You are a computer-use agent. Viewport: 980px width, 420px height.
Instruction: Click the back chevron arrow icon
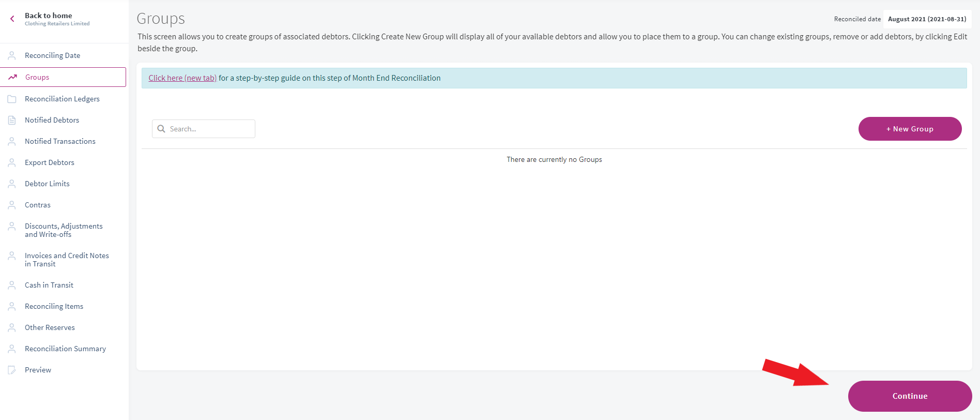click(12, 19)
